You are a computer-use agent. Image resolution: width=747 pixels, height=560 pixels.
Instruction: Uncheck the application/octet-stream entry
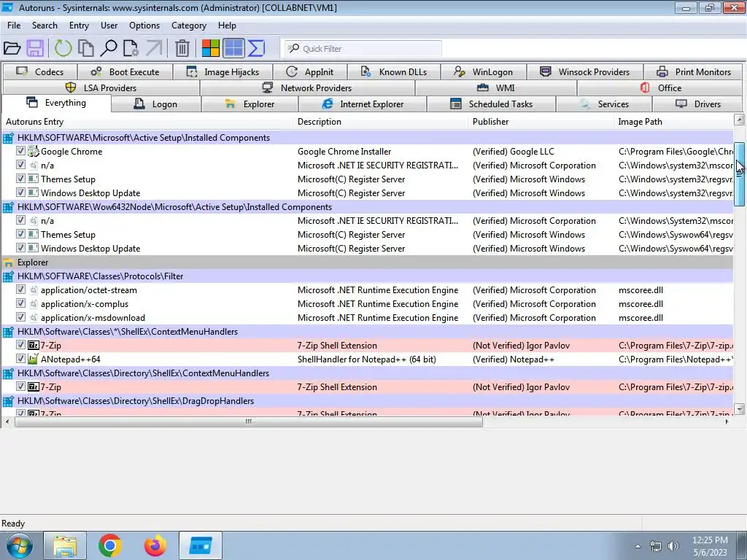[x=20, y=289]
